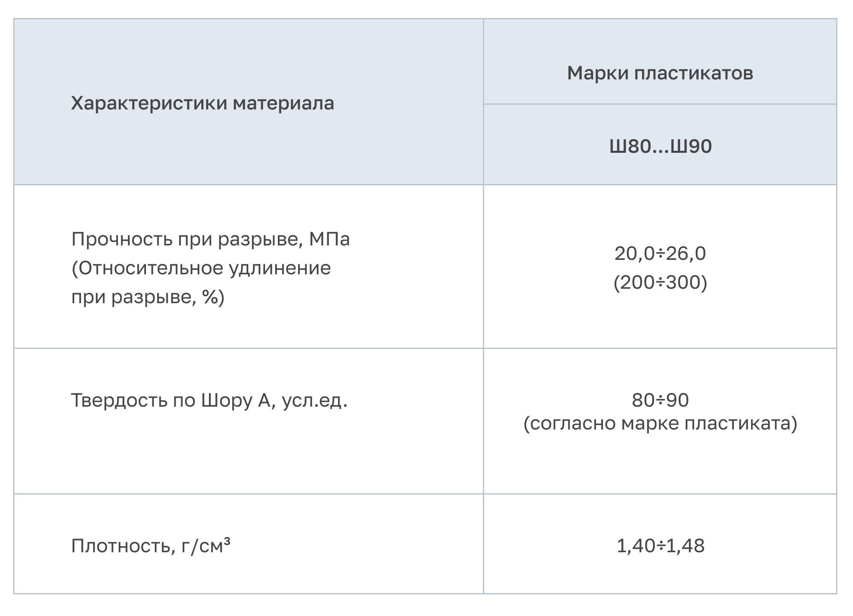
Task: Click the 'Марки пластикатов' header cell
Action: pos(660,73)
